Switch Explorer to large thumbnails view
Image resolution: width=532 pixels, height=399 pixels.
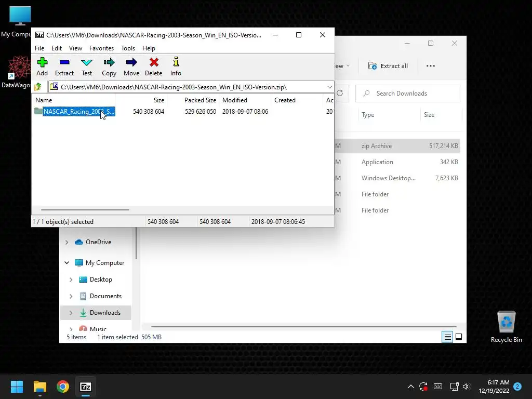[459, 337]
